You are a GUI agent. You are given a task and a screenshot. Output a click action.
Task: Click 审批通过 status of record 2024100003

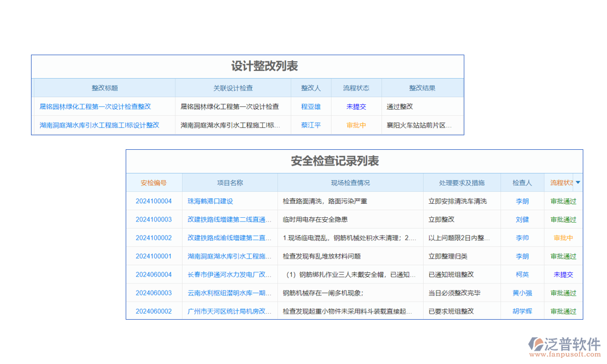tap(561, 219)
